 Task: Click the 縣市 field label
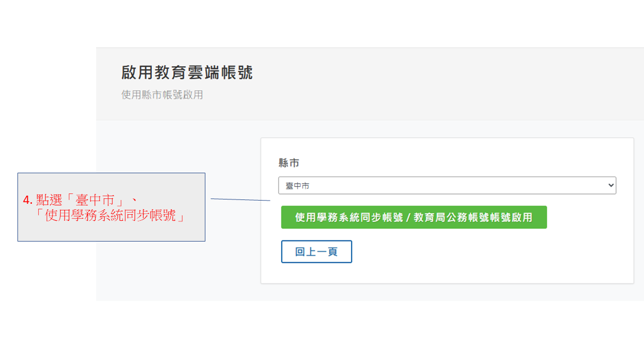pyautogui.click(x=288, y=163)
